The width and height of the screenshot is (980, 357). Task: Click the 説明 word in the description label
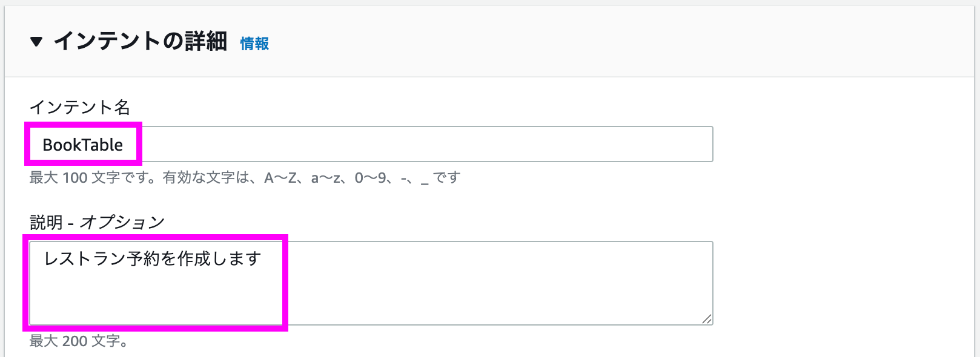(46, 222)
